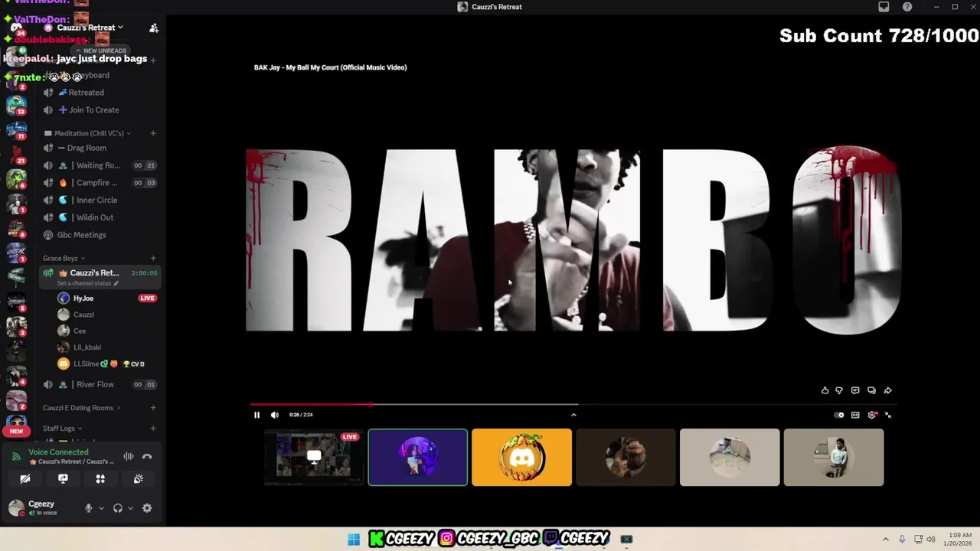Viewport: 980px width, 551px height.
Task: Collapse Meditation (Chill VC's) category
Action: [87, 133]
